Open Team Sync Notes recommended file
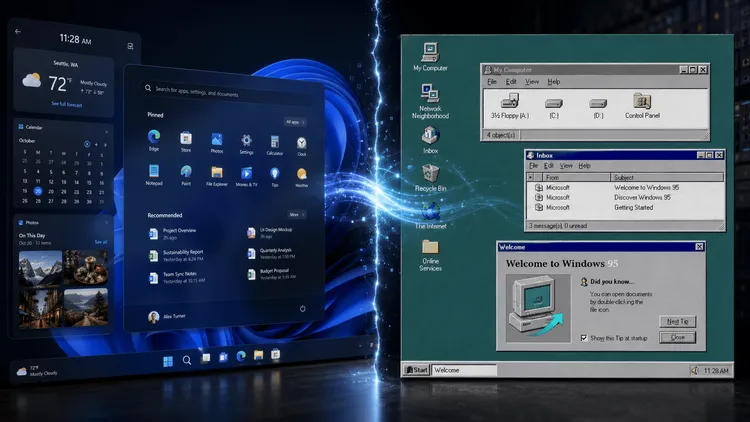The image size is (750, 422). (x=176, y=278)
